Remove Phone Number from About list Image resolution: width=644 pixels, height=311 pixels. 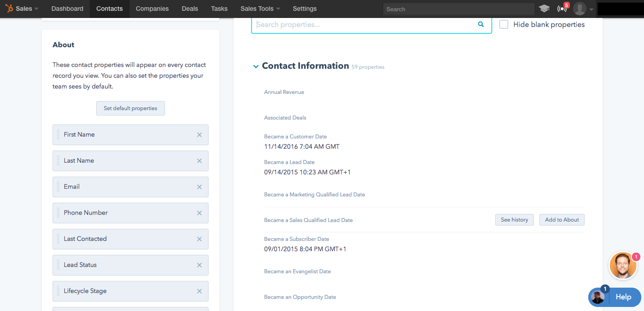(x=200, y=213)
